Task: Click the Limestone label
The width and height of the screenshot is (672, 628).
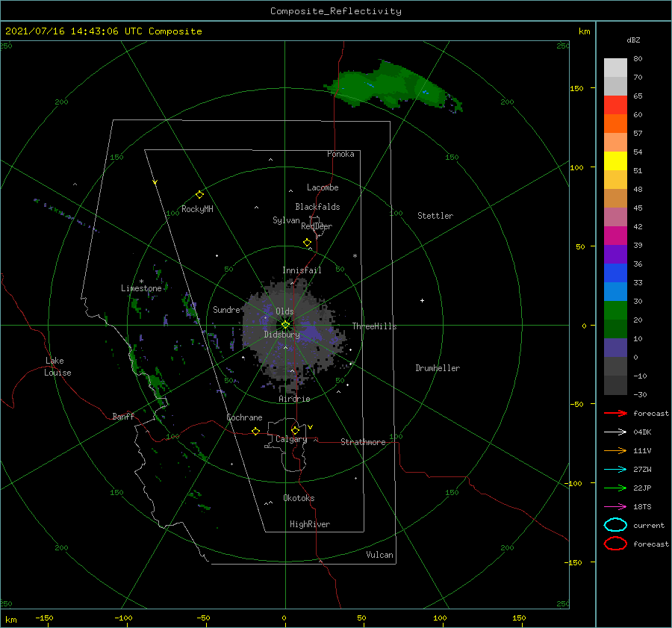Action: 141,288
